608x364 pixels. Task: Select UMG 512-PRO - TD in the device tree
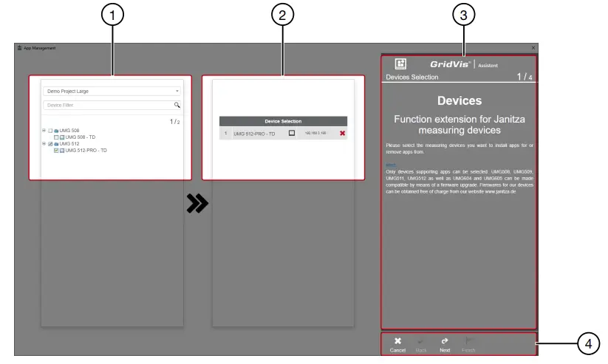click(86, 151)
